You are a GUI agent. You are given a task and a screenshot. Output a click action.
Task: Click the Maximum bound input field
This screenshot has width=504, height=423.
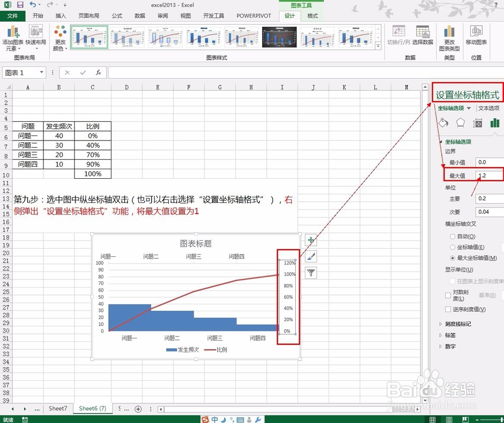tap(489, 175)
